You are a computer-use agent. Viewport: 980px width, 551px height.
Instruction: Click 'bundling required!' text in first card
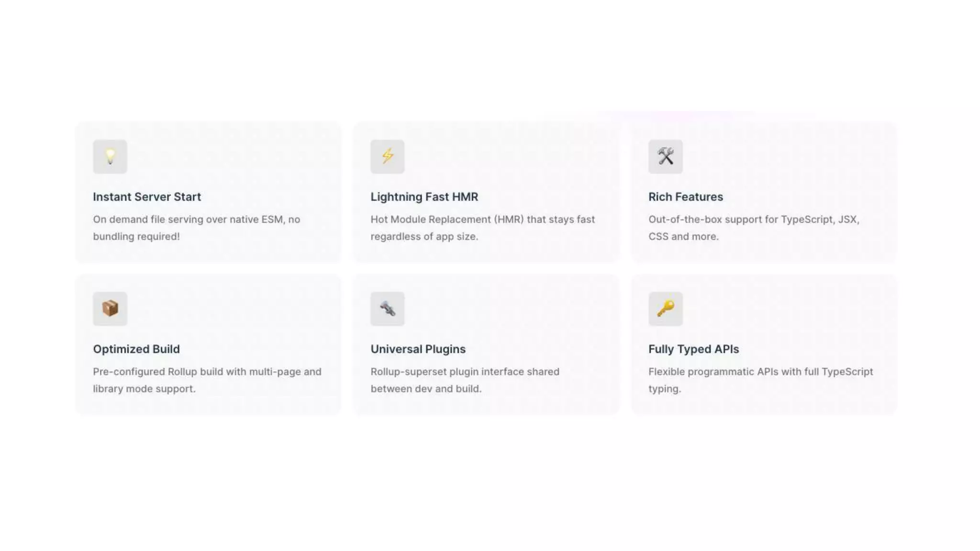136,236
